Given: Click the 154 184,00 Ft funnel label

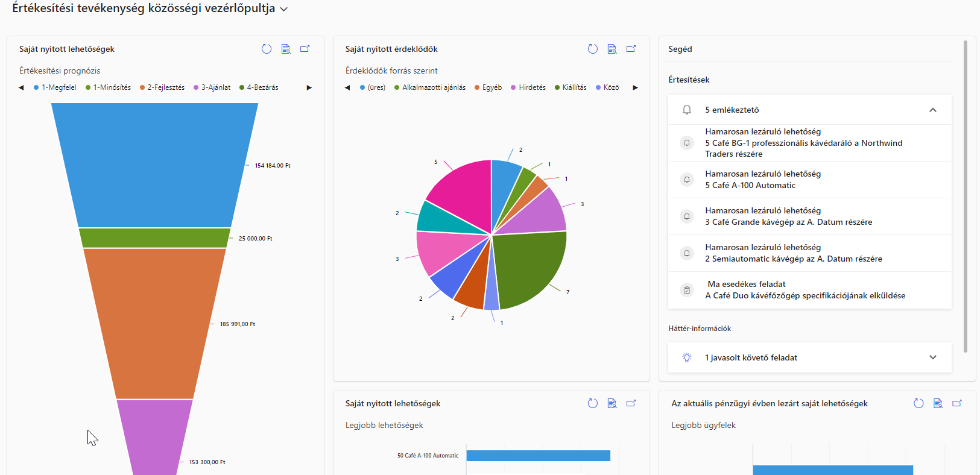Looking at the screenshot, I should click(273, 165).
